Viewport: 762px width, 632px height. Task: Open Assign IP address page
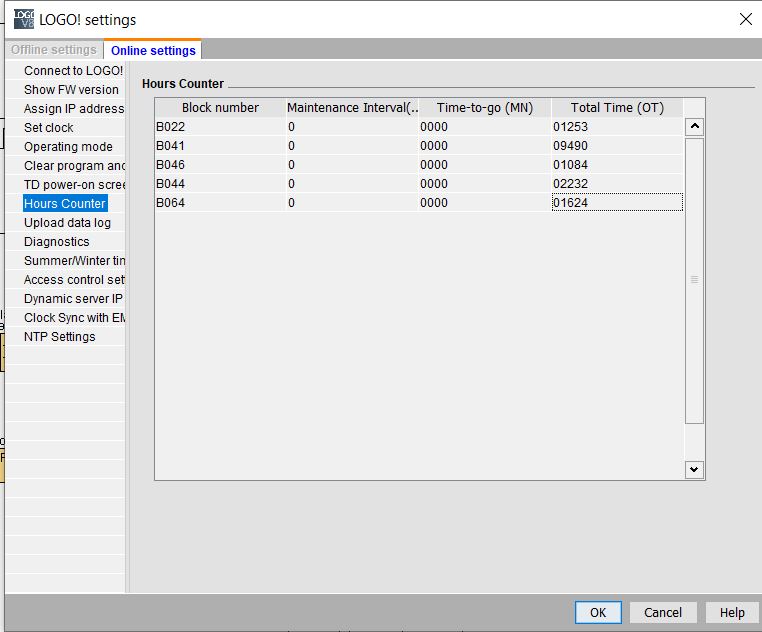point(74,108)
